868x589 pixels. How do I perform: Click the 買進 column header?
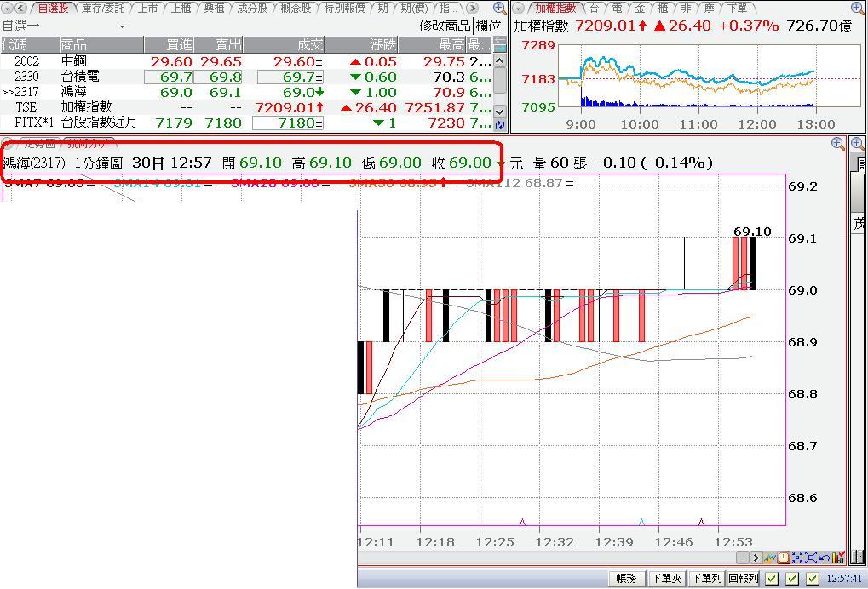[170, 44]
